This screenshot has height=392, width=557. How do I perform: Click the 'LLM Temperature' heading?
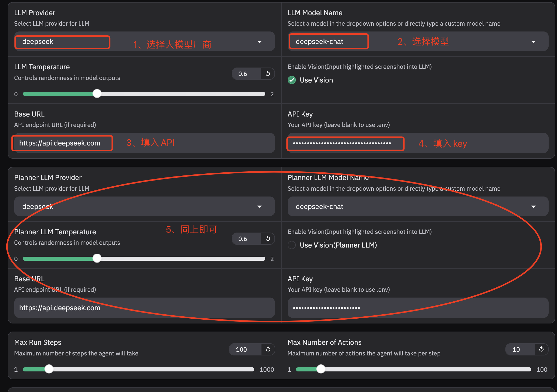tap(42, 67)
